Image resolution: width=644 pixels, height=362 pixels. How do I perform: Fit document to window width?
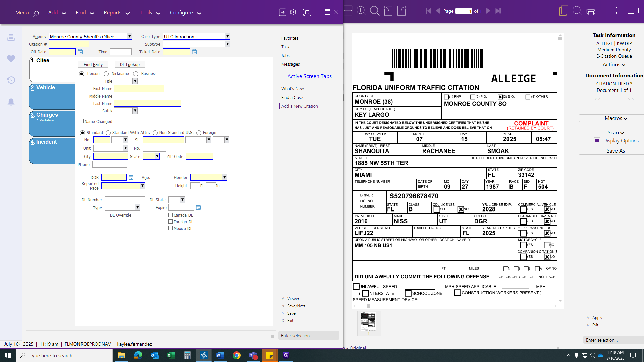pyautogui.click(x=348, y=11)
